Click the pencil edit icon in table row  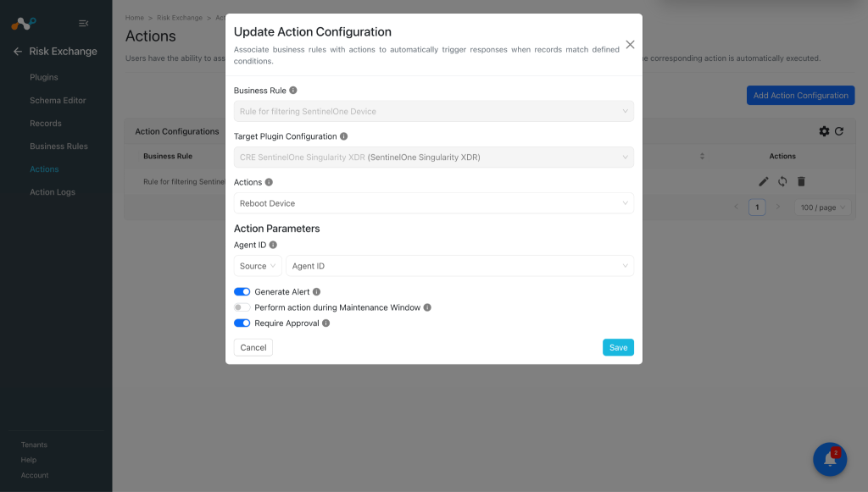pyautogui.click(x=764, y=181)
